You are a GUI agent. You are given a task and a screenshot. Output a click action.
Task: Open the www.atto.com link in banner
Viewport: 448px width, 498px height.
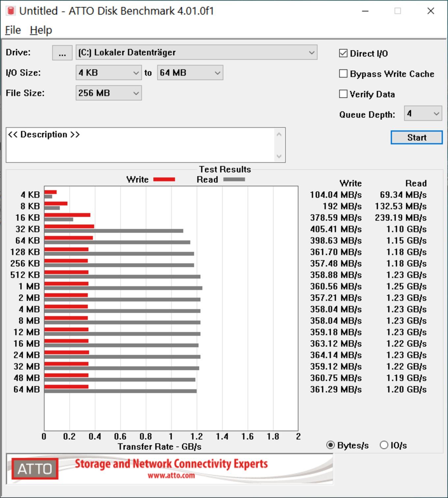[171, 476]
